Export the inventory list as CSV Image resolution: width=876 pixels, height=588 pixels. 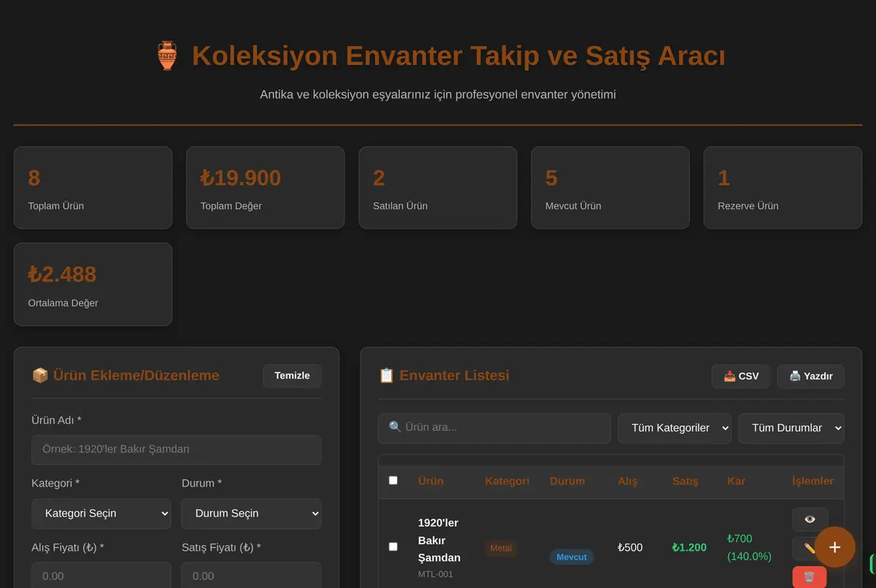(x=741, y=376)
